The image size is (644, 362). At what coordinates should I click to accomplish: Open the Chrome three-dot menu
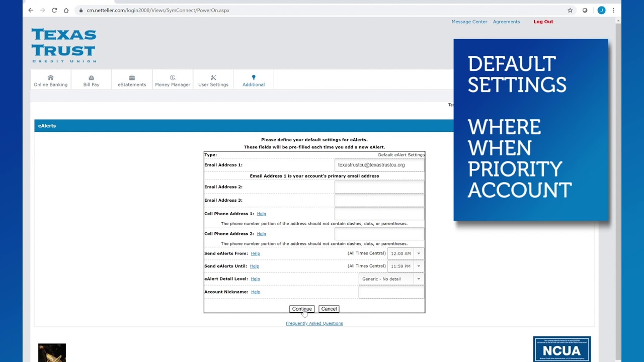613,10
